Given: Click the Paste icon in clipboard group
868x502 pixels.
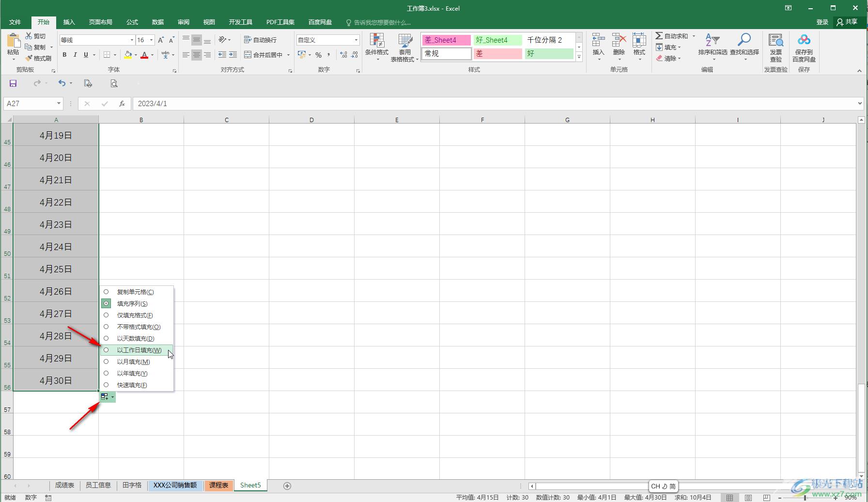Looking at the screenshot, I should [13, 42].
